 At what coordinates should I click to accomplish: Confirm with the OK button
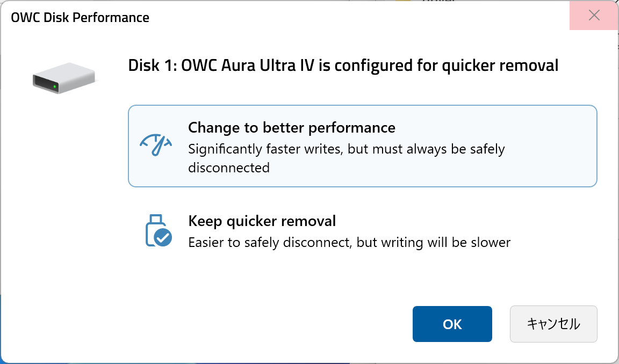(x=452, y=324)
